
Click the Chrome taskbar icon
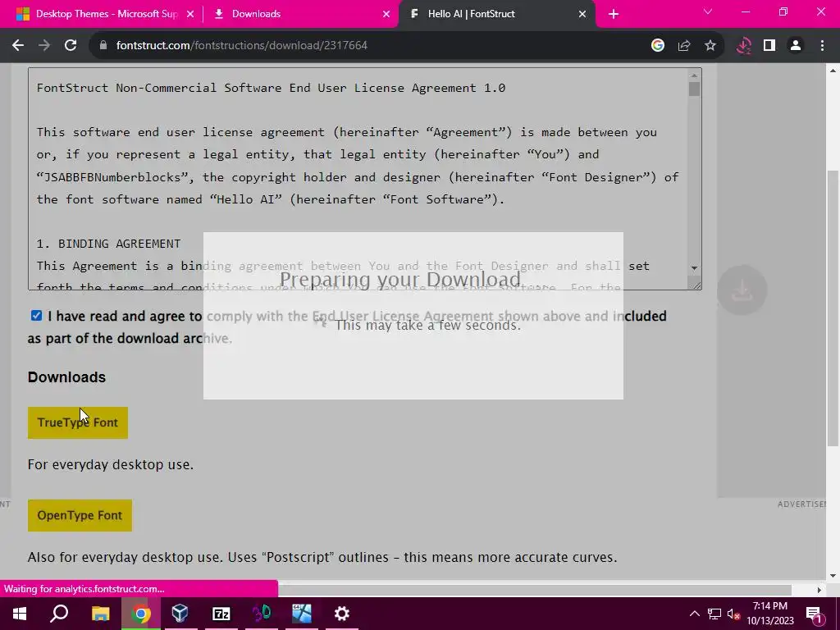[140, 614]
